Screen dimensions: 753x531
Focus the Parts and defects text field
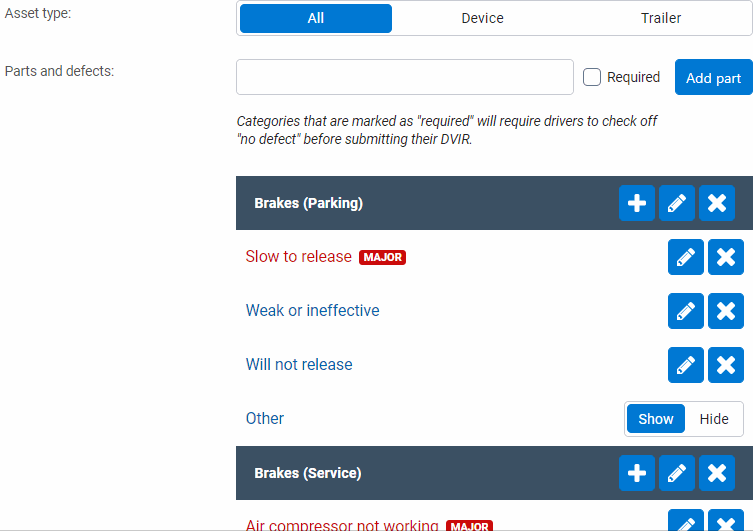click(x=405, y=77)
